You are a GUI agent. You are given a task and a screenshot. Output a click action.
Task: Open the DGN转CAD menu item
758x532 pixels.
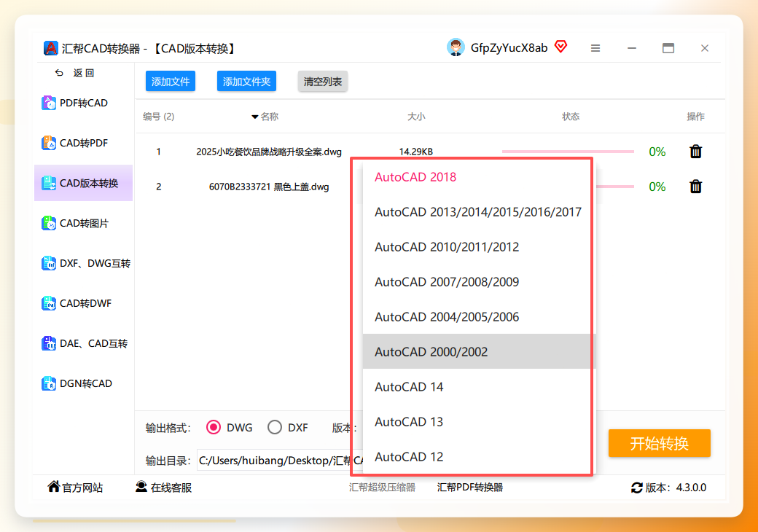[x=84, y=383]
